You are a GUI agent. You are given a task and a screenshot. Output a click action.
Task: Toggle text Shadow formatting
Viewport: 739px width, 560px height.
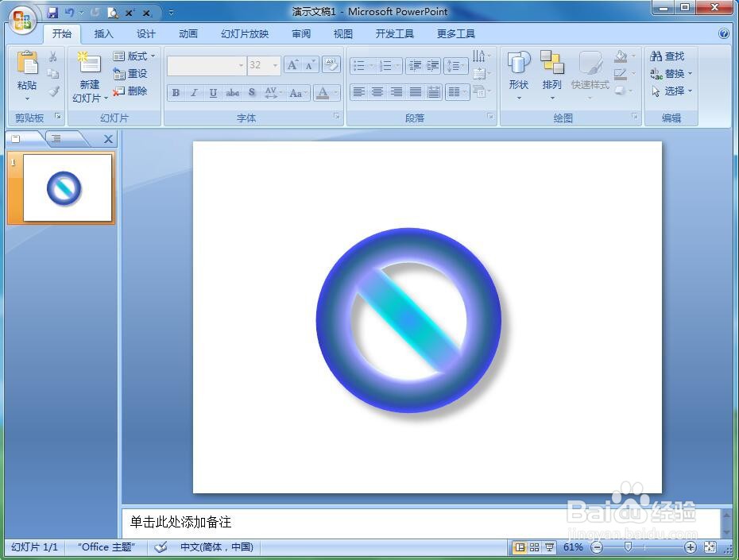click(x=252, y=93)
